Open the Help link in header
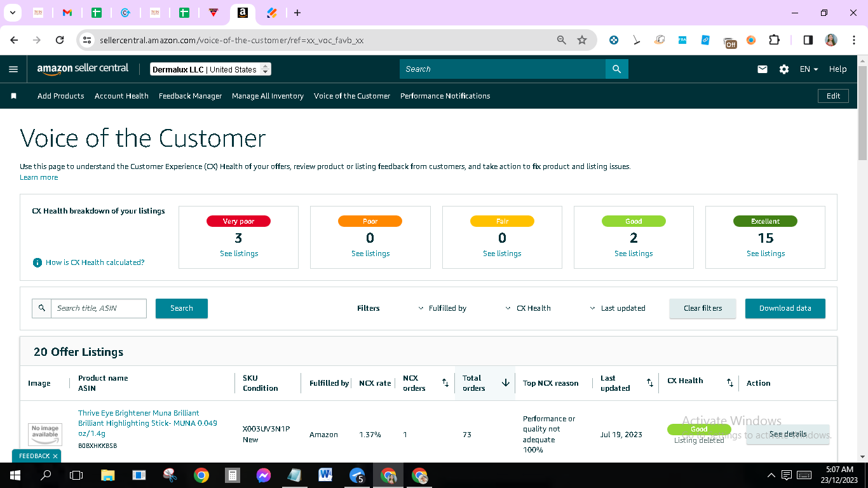 click(837, 69)
